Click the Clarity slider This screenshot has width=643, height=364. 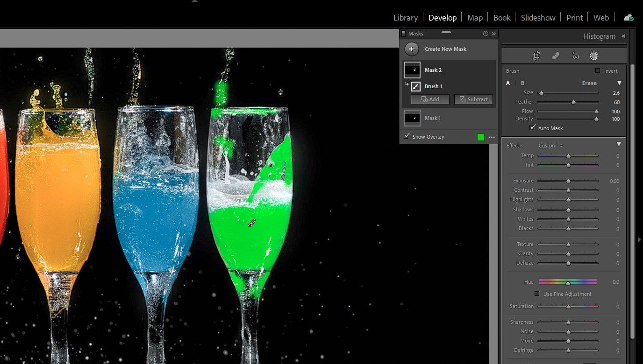tap(568, 254)
